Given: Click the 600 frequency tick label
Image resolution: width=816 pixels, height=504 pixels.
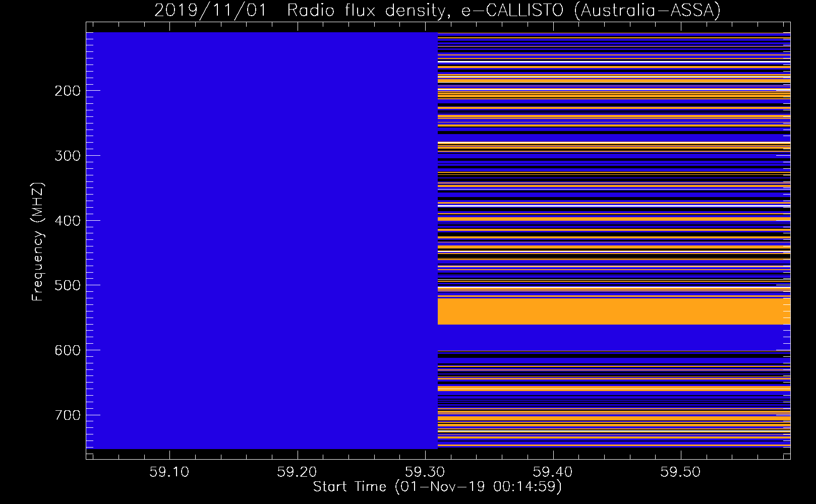Looking at the screenshot, I should tap(68, 350).
